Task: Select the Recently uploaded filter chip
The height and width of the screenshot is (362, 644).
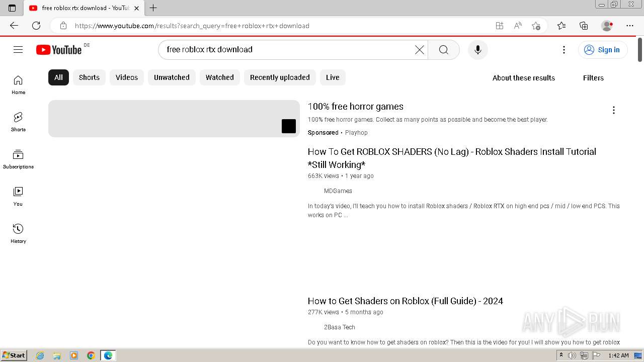Action: (280, 77)
